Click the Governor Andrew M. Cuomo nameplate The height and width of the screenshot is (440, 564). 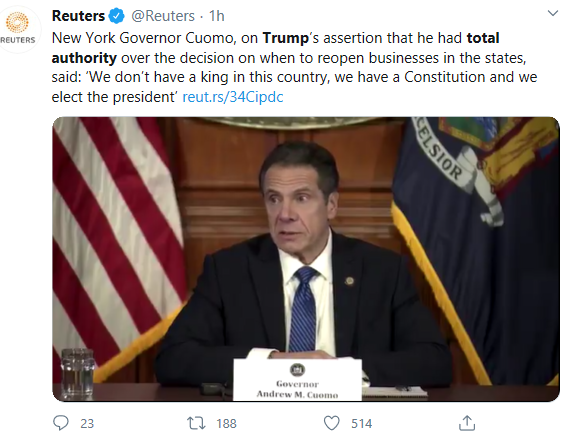(297, 380)
